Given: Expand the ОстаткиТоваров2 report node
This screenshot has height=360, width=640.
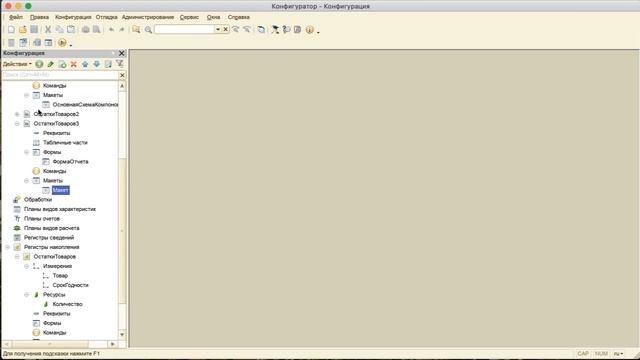Looking at the screenshot, I should [17, 114].
